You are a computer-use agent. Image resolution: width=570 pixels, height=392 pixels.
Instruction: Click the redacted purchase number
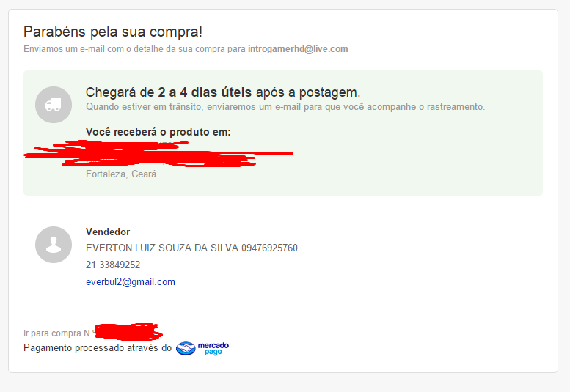[x=128, y=332]
